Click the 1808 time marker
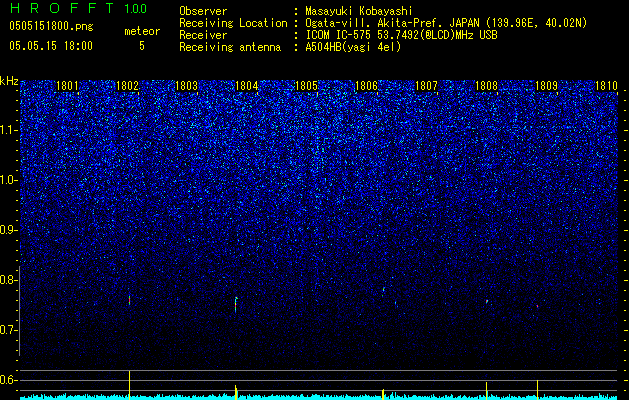The height and width of the screenshot is (400, 629). [486, 86]
